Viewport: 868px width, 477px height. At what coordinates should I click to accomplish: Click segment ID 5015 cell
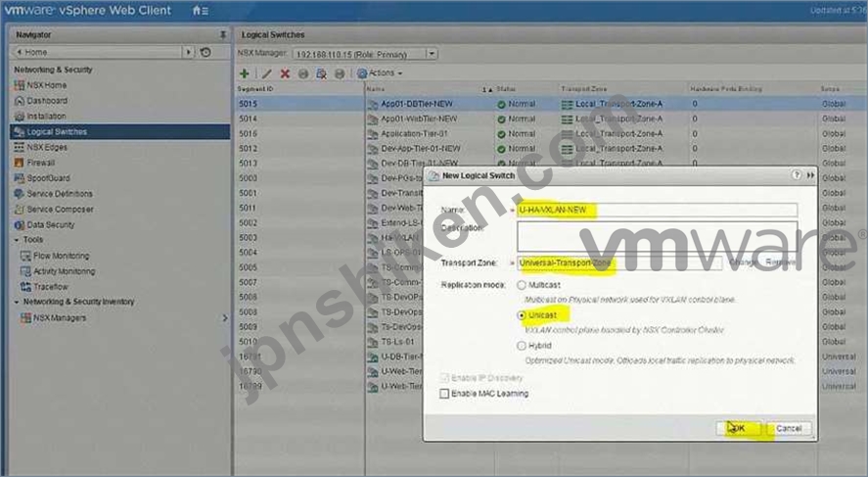click(299, 104)
